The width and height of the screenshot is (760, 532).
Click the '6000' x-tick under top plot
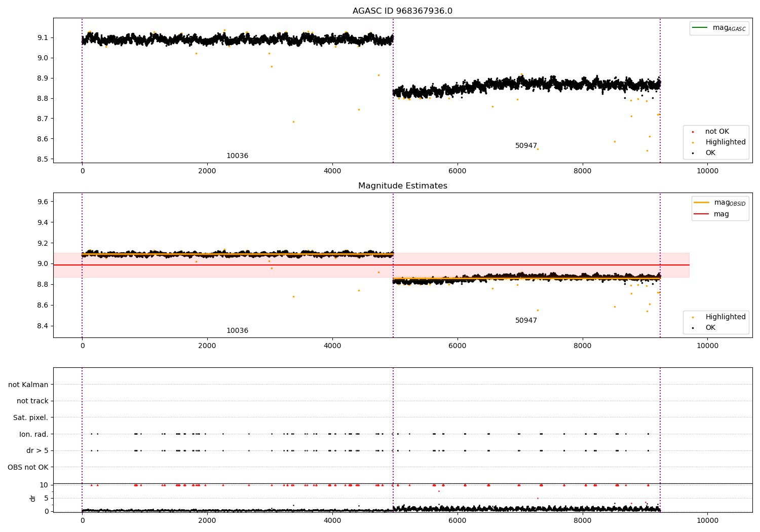coord(458,171)
